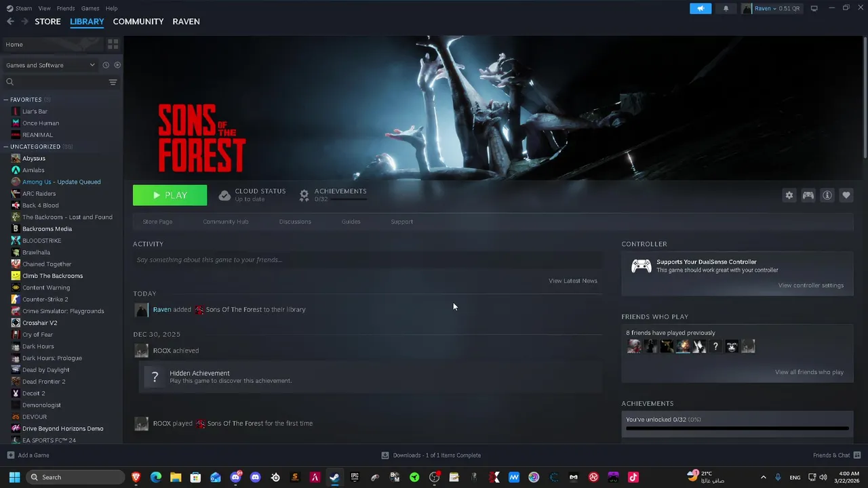Click Hidden Achievement question mark tile
868x488 pixels.
[155, 377]
